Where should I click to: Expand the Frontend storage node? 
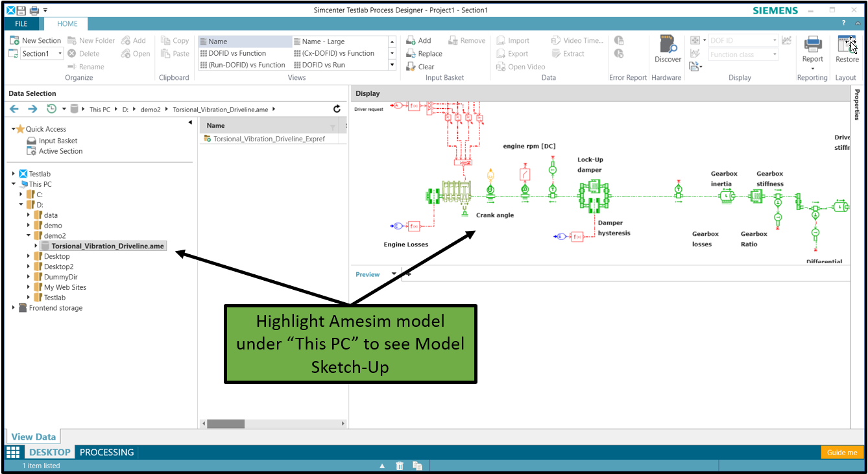pos(14,308)
